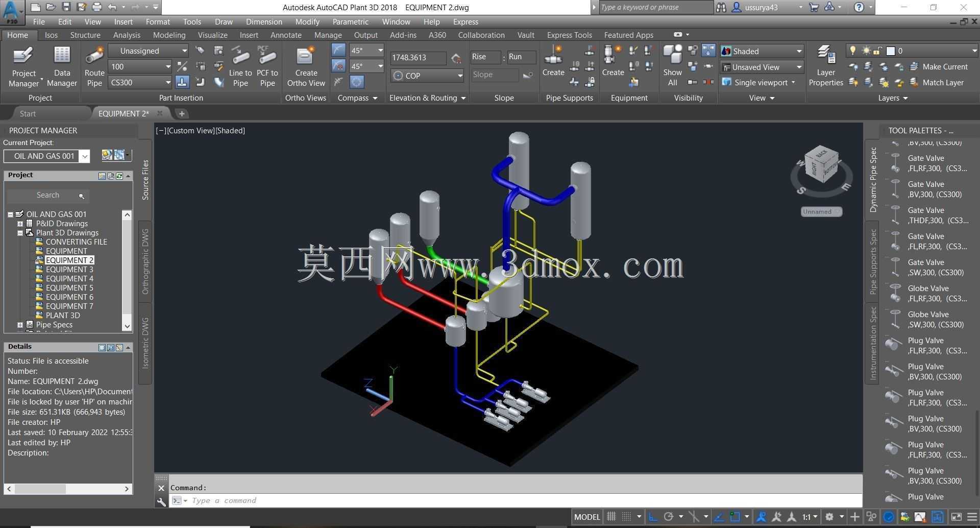Toggle the layer lightbulb on/off icon

point(852,51)
